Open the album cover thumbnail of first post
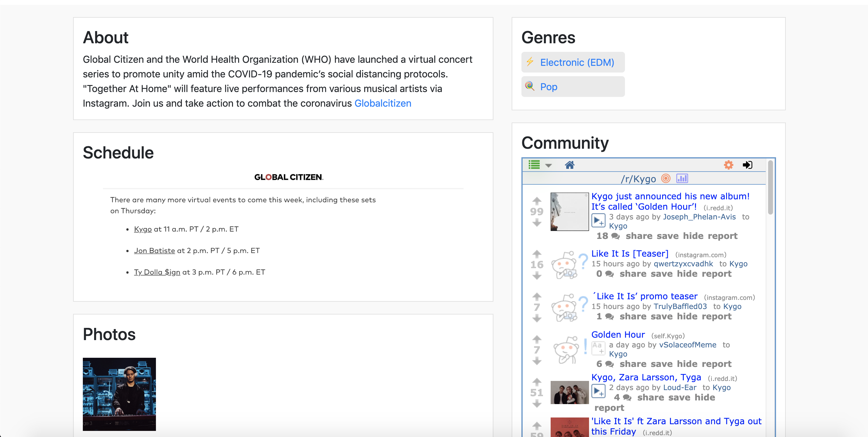868x437 pixels. pos(570,212)
